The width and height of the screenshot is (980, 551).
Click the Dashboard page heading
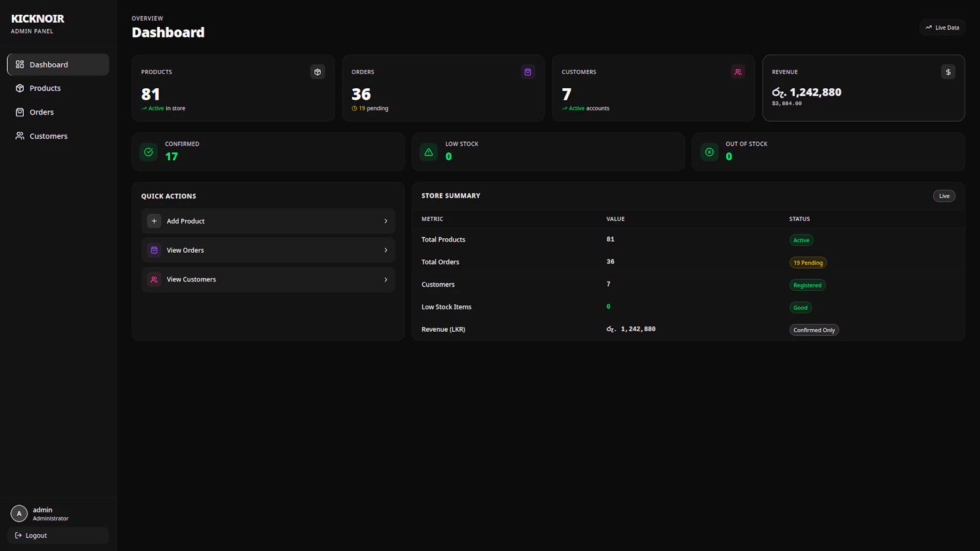(168, 32)
